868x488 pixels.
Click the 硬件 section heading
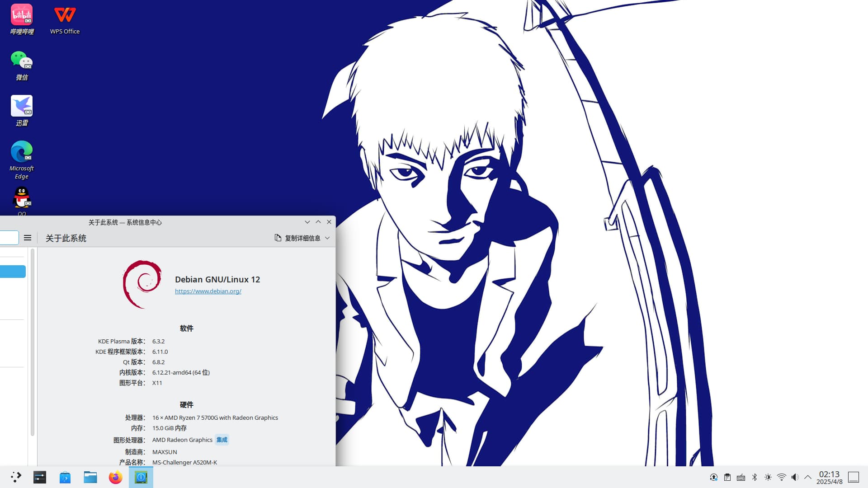[186, 405]
